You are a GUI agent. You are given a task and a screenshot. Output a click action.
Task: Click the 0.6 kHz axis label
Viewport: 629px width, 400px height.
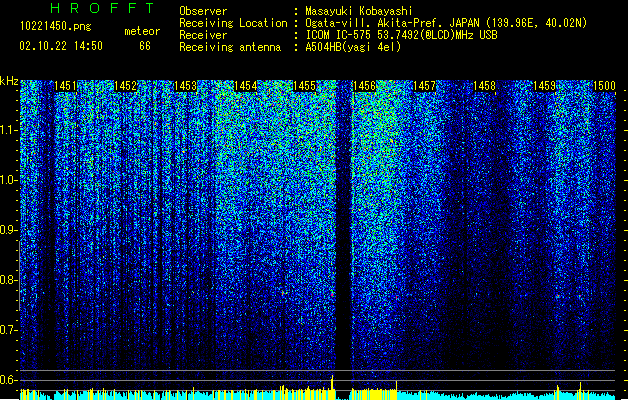click(x=9, y=380)
